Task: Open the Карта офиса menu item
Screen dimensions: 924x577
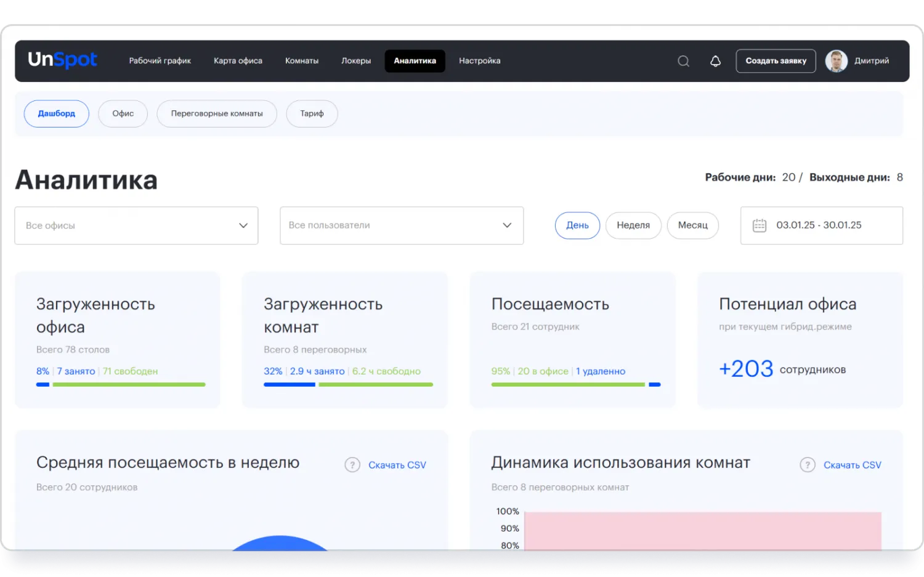Action: point(238,61)
